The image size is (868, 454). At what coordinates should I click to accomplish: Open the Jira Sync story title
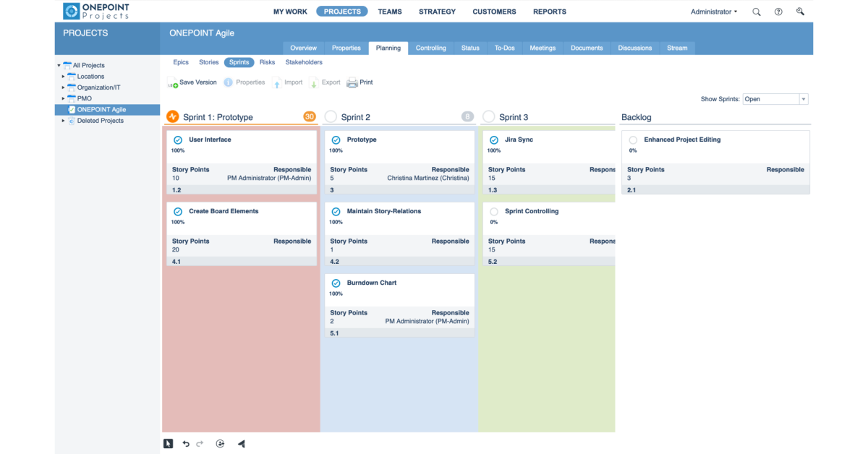(x=519, y=140)
